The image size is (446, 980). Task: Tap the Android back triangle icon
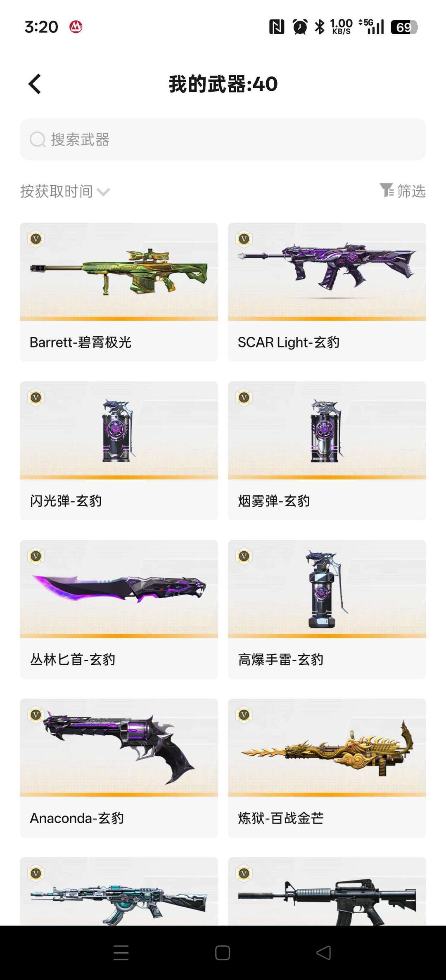tap(324, 952)
